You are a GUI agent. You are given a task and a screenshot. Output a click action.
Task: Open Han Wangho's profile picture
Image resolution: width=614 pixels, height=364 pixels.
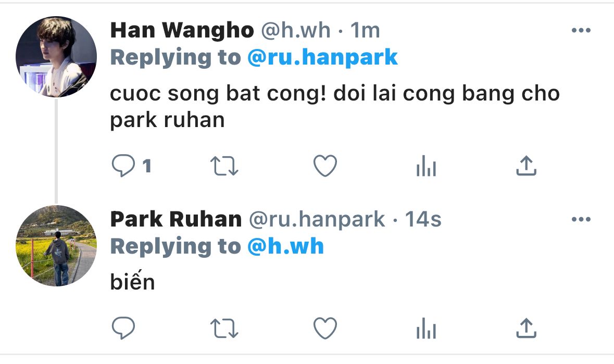coord(56,56)
